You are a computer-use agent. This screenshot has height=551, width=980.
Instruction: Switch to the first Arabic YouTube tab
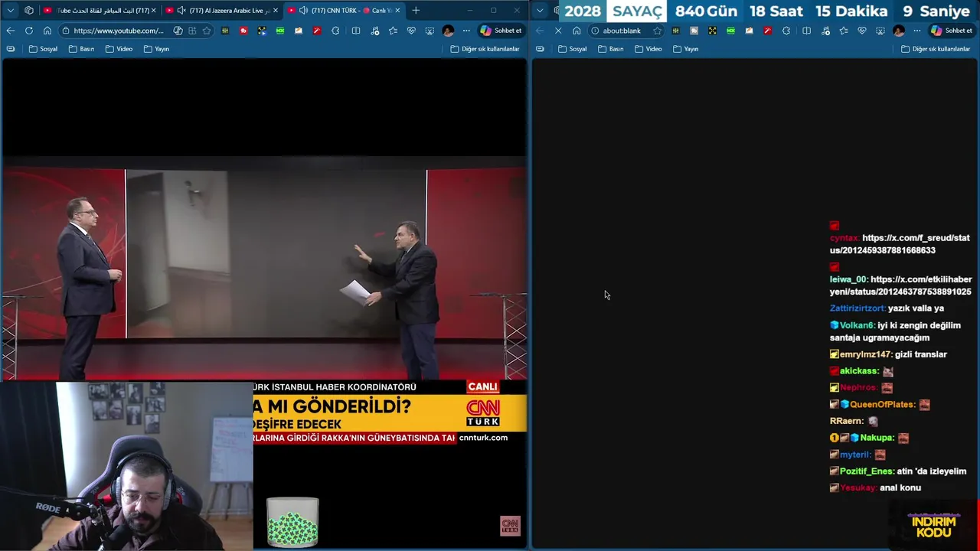tap(100, 11)
